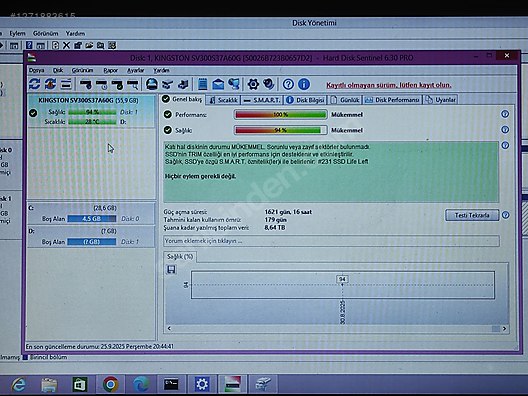Image resolution: width=528 pixels, height=396 pixels.
Task: Switch to the S.M.A.R.T. tab
Action: click(262, 100)
